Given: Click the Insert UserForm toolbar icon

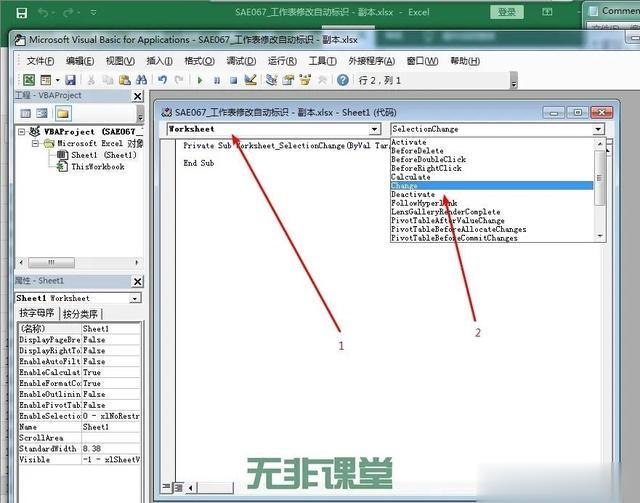Looking at the screenshot, I should tap(46, 80).
